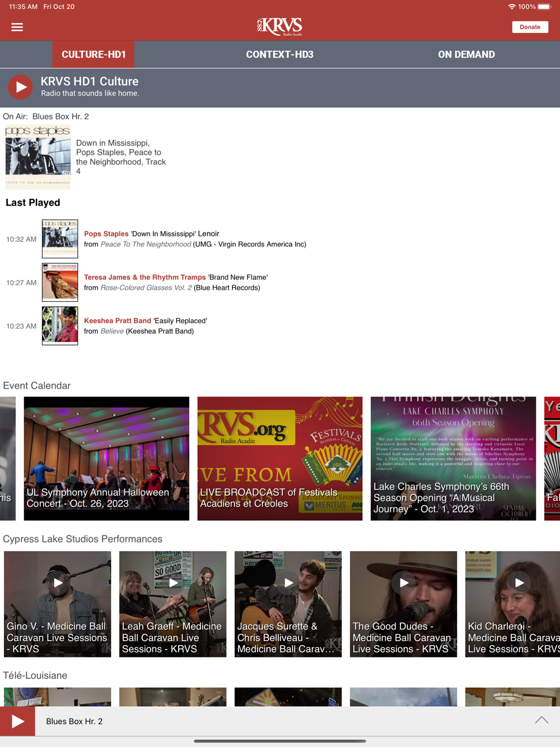Open Lake Charles Symphony's 66th Season event

[453, 459]
